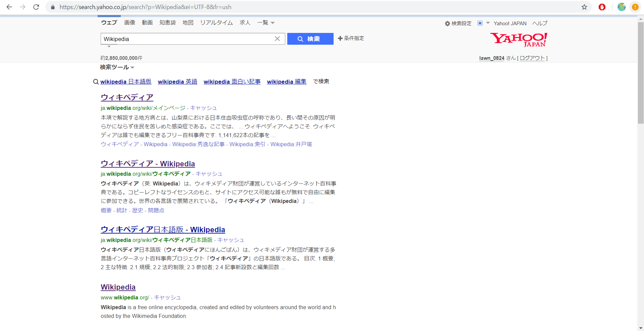
Task: Open result ウィキペディア日本語版 - Wikipedia
Action: pos(163,230)
